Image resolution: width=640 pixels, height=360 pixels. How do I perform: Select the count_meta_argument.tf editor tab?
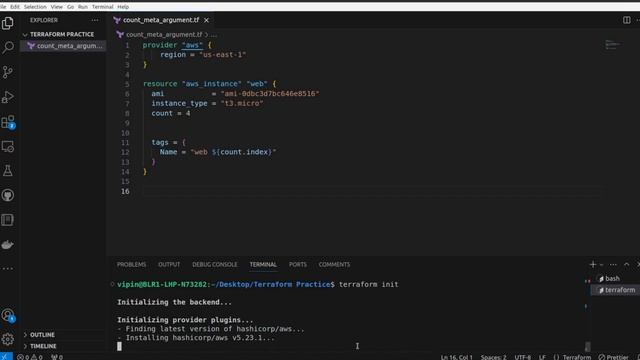(x=161, y=20)
